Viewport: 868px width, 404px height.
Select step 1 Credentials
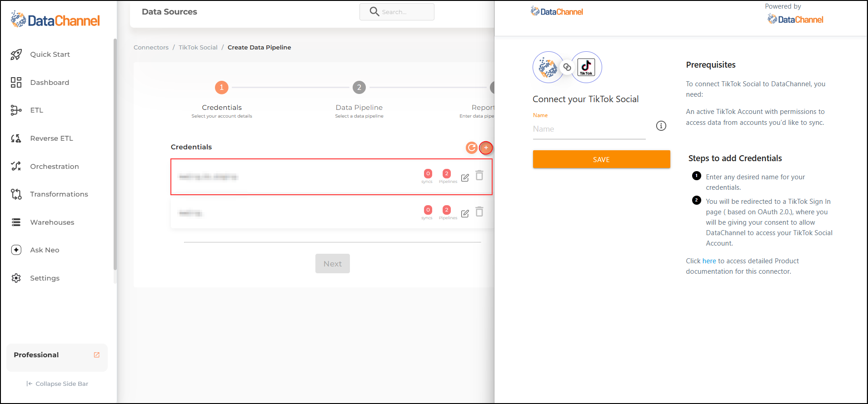[x=222, y=87]
